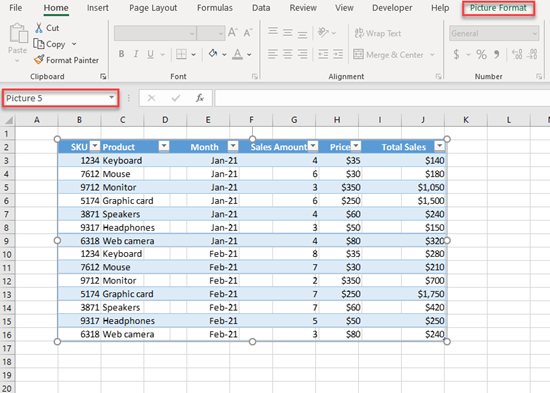
Task: Open the Data tab
Action: pos(261,8)
